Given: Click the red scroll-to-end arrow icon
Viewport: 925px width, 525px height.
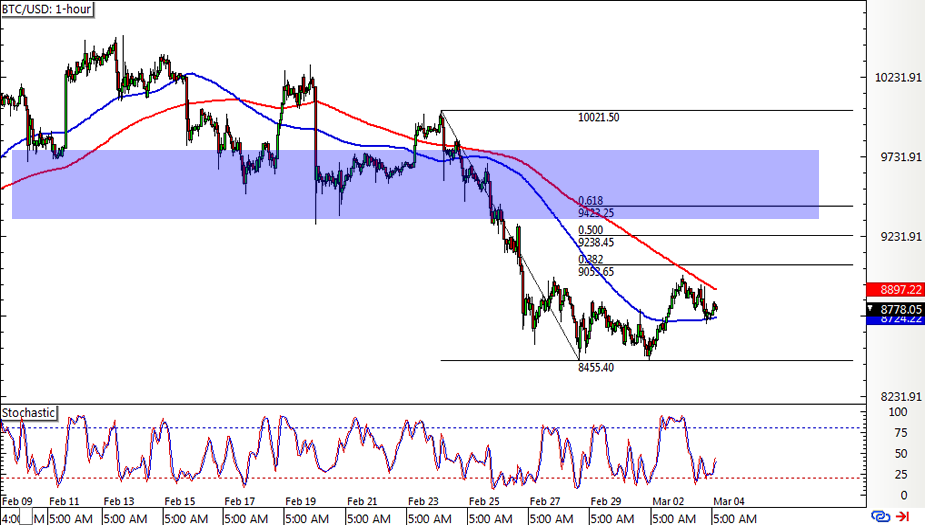Looking at the screenshot, I should 903,516.
